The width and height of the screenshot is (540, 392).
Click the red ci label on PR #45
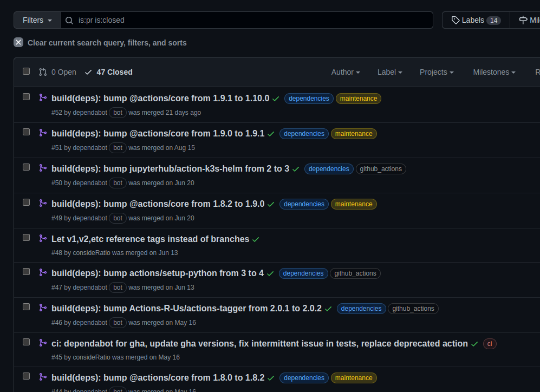490,344
